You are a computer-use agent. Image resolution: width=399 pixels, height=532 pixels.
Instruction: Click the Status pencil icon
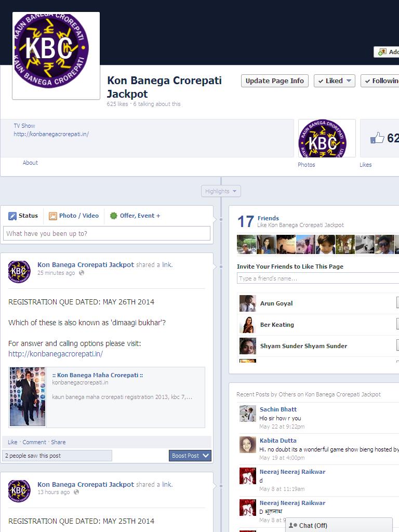click(12, 216)
